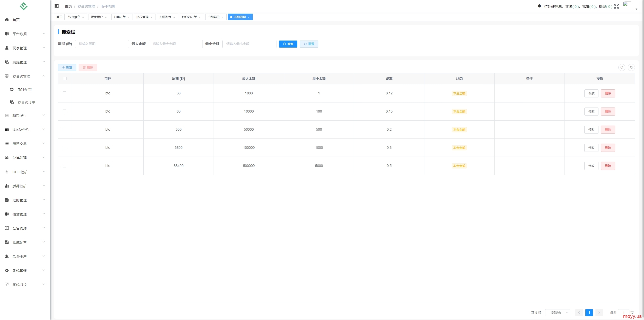Click the U本位合约 grid icon
This screenshot has height=320, width=644.
(7, 129)
